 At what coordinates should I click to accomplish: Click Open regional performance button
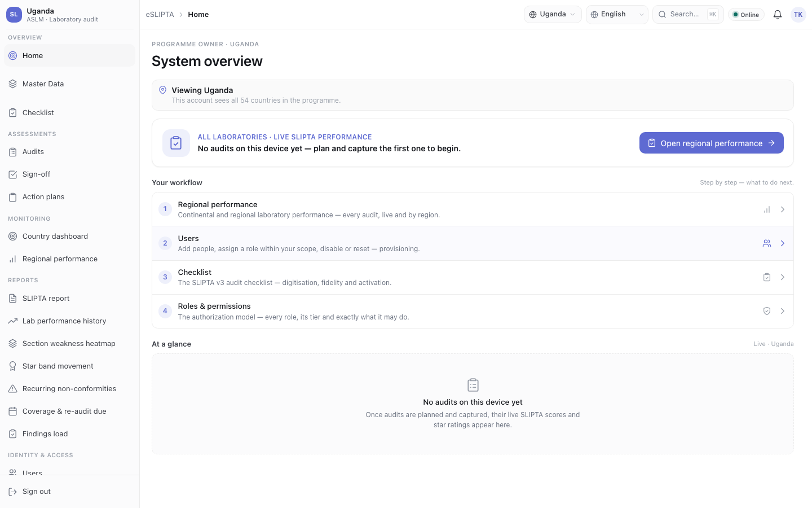click(x=711, y=143)
